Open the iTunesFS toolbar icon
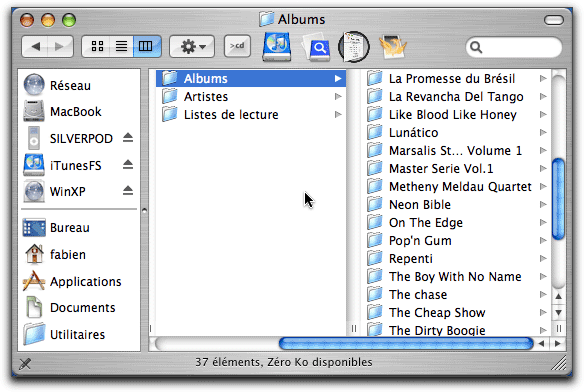Viewport: 584px width, 392px height. point(277,47)
